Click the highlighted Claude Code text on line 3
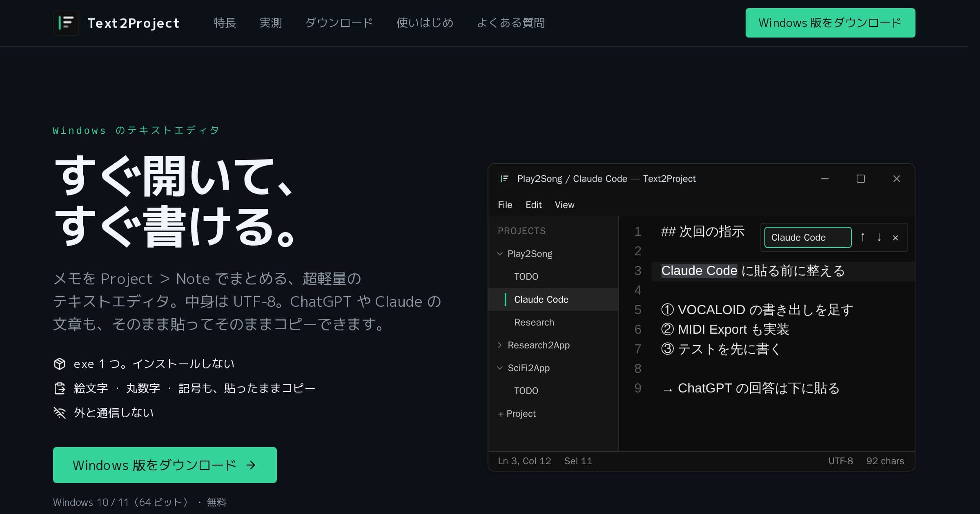The image size is (980, 514). tap(699, 271)
